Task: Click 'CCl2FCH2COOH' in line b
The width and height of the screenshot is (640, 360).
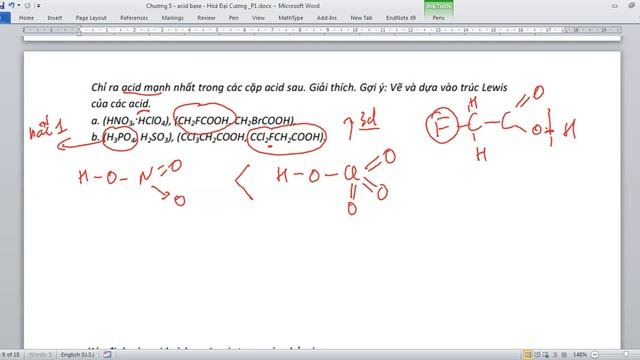Action: pyautogui.click(x=286, y=138)
